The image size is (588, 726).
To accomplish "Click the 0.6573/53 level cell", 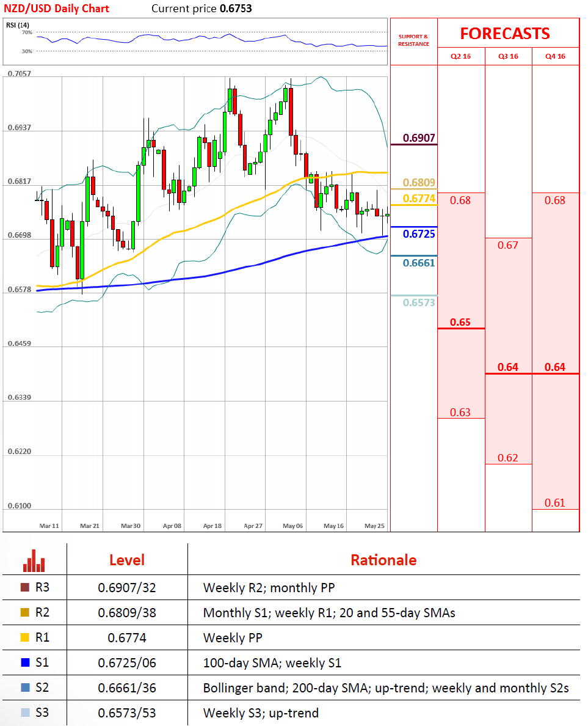I will pos(127,713).
